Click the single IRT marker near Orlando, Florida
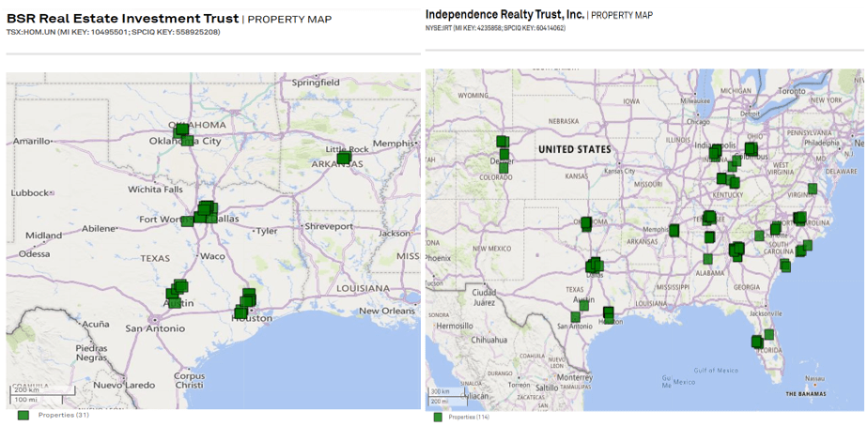Image resolution: width=868 pixels, height=426 pixels. pos(769,334)
